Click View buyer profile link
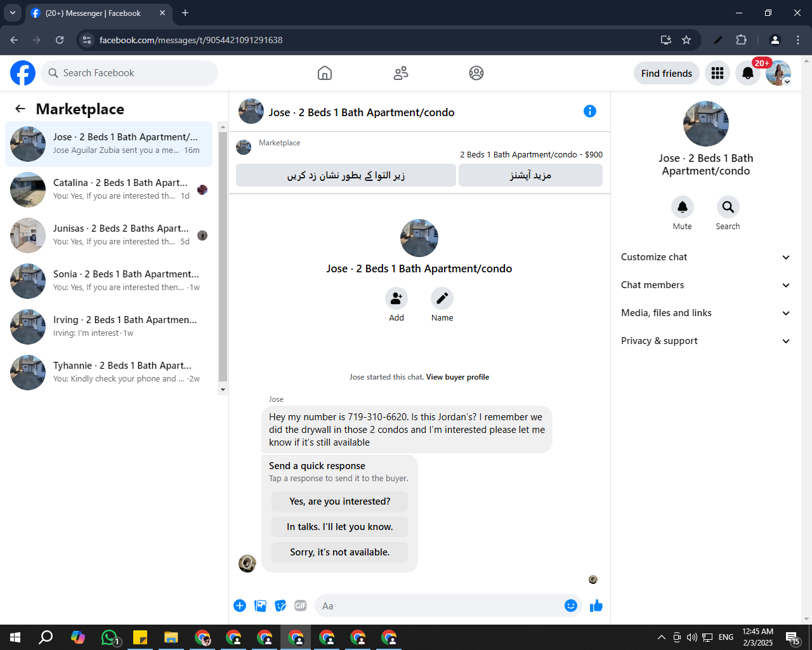 (x=457, y=377)
